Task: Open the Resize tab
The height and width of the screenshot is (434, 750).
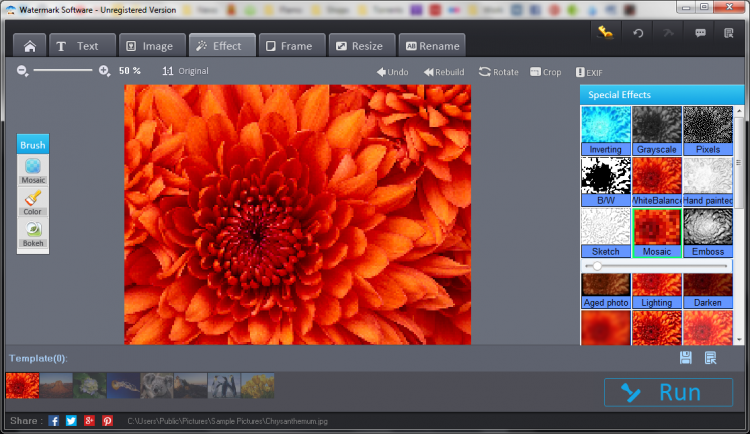Action: point(357,46)
